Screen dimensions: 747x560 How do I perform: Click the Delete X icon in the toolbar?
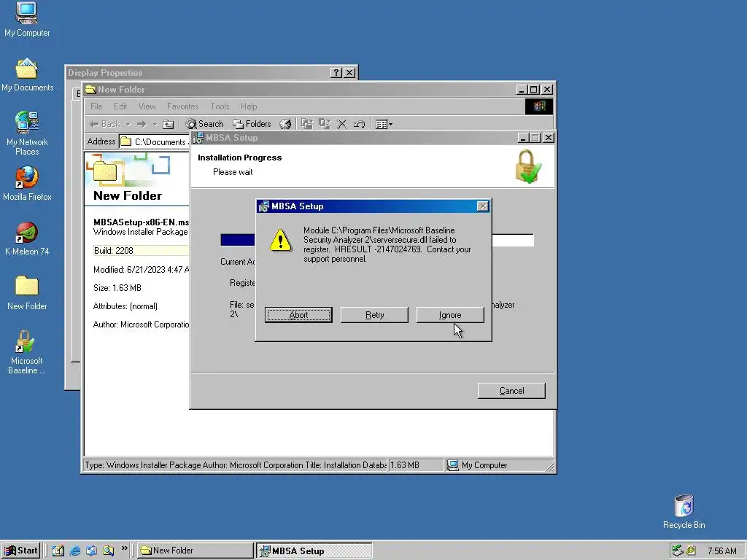pyautogui.click(x=341, y=124)
